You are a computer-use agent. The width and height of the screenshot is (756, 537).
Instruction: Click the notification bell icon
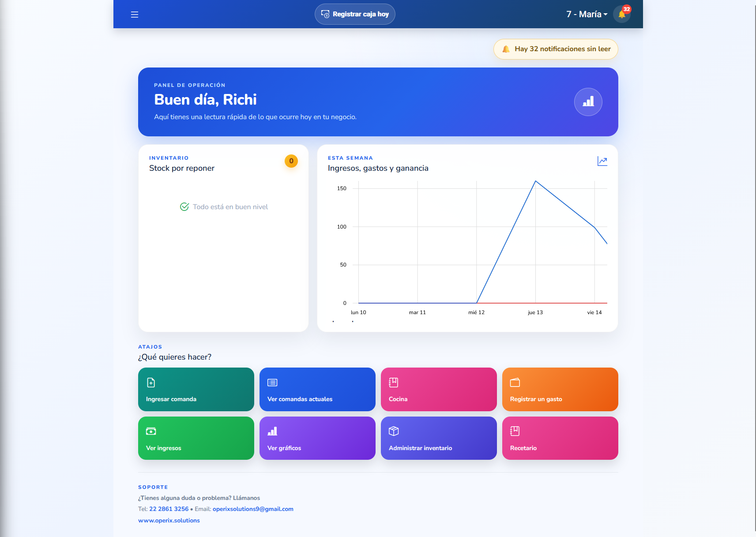(621, 15)
